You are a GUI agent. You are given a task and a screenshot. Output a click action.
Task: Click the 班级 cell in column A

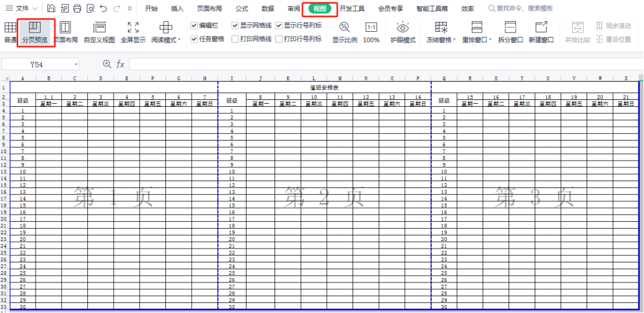[x=22, y=101]
